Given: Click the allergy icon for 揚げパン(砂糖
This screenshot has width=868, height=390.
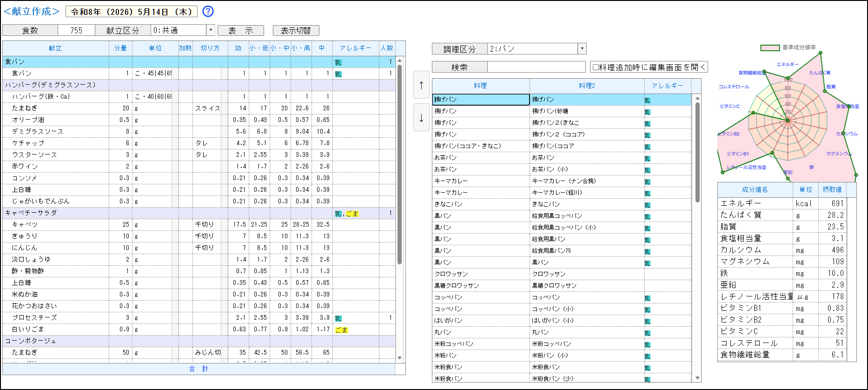Looking at the screenshot, I should [647, 112].
